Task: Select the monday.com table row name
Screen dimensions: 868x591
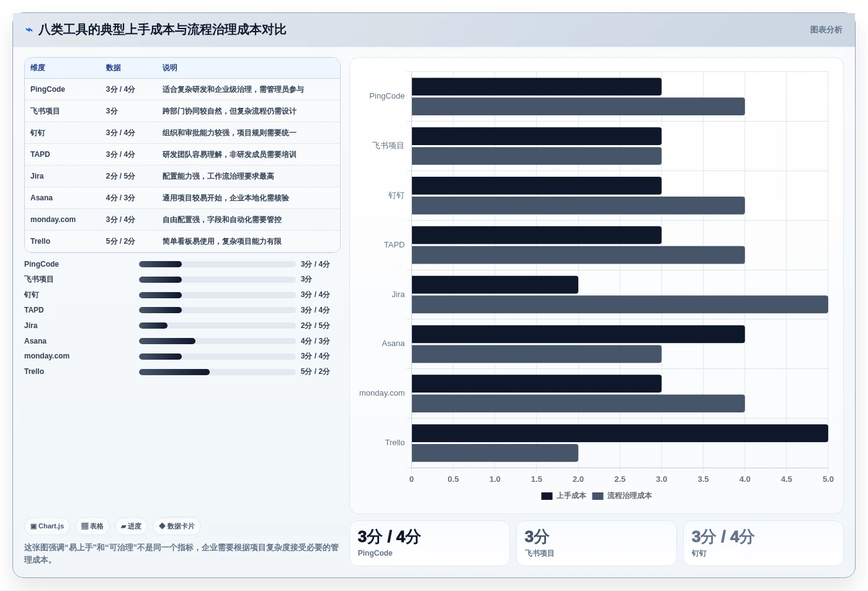Action: point(53,220)
